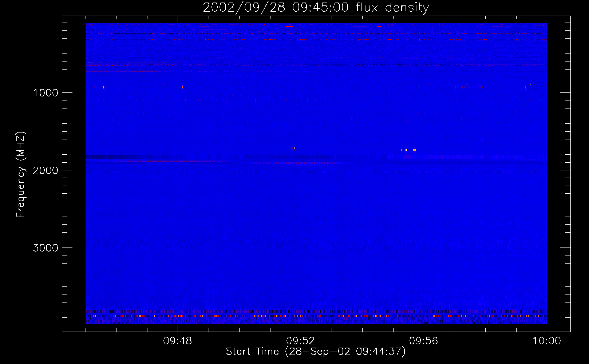Click the 10:00 time tick label

(x=547, y=341)
